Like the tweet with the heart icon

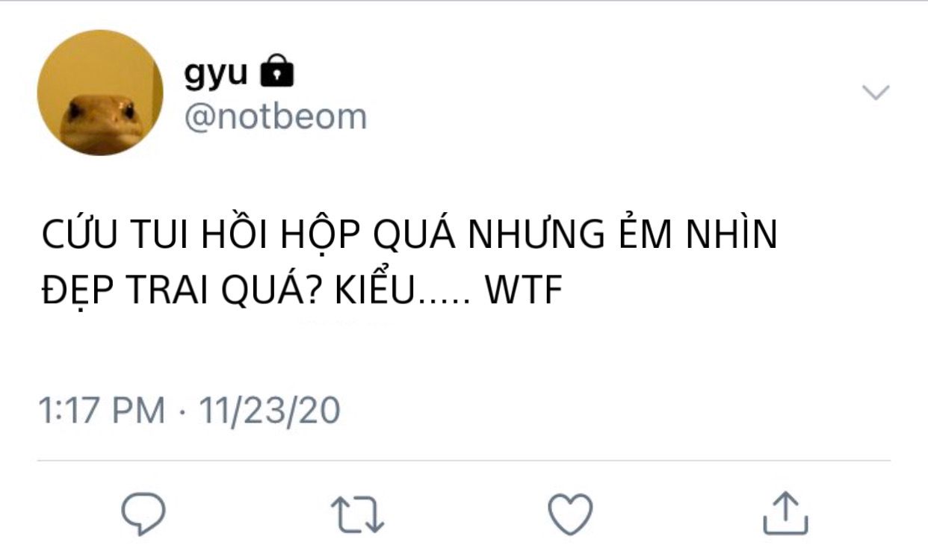tap(570, 514)
